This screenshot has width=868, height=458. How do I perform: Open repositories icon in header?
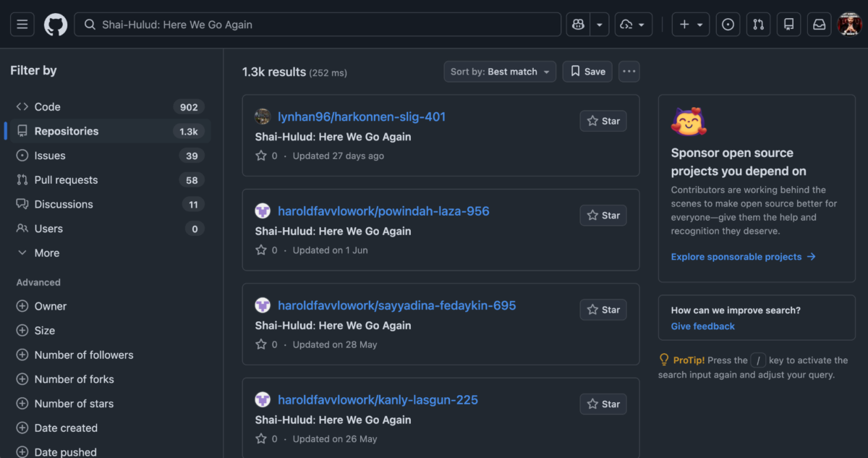pyautogui.click(x=789, y=25)
